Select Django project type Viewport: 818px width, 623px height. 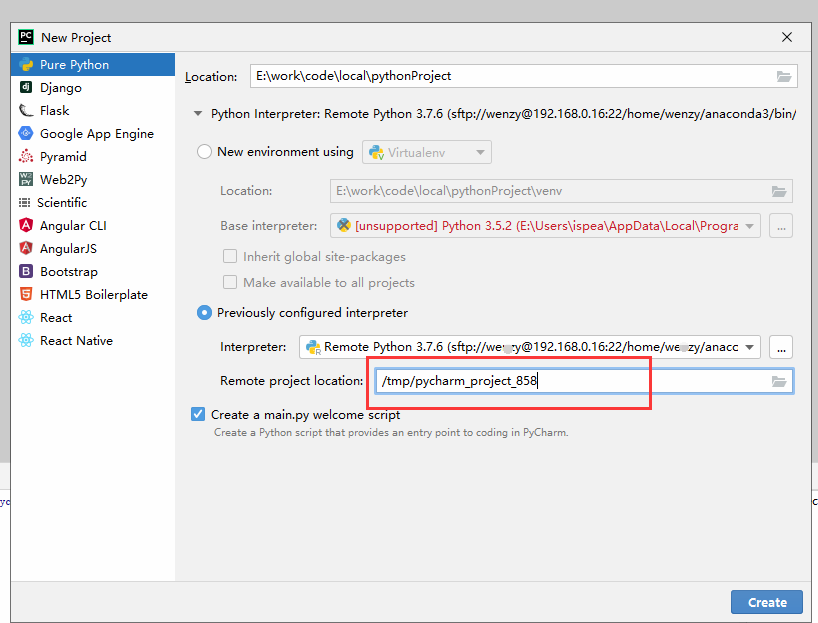tap(93, 88)
